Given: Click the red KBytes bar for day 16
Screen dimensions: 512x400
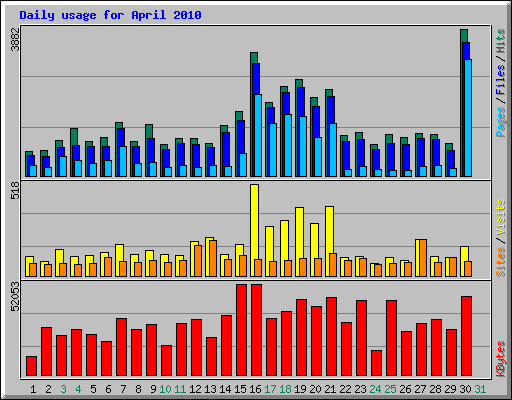Looking at the screenshot, I should (256, 330).
